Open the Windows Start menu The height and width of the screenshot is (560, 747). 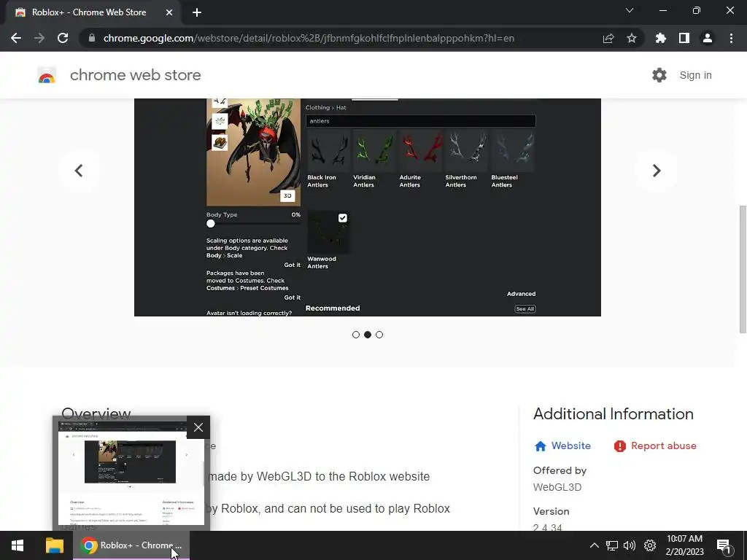[x=18, y=545]
